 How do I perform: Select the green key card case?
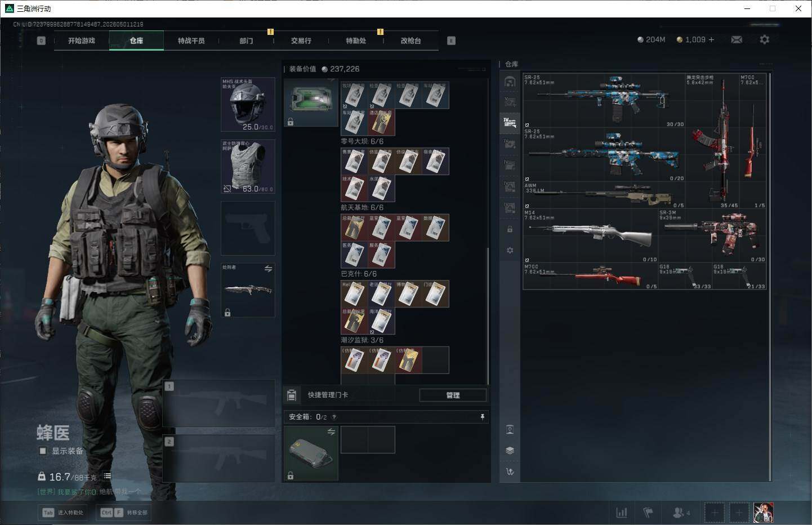(311, 103)
